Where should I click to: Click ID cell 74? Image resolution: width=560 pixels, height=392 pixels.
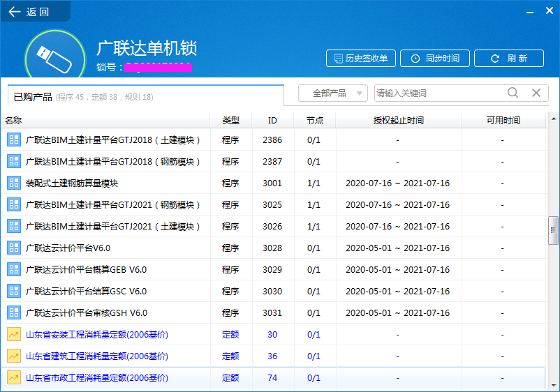272,378
